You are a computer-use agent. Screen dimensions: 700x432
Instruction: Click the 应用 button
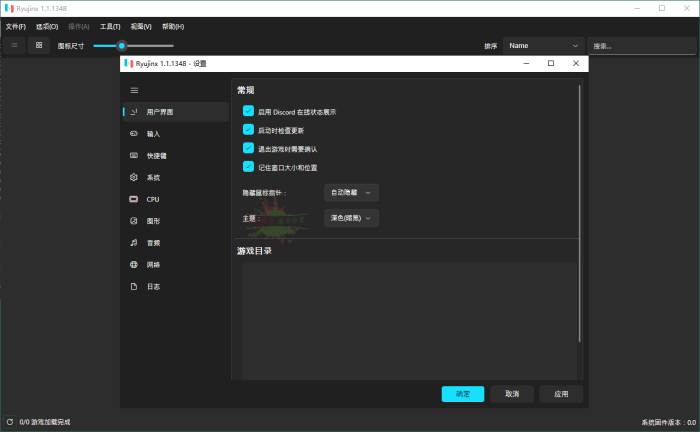[x=561, y=394]
